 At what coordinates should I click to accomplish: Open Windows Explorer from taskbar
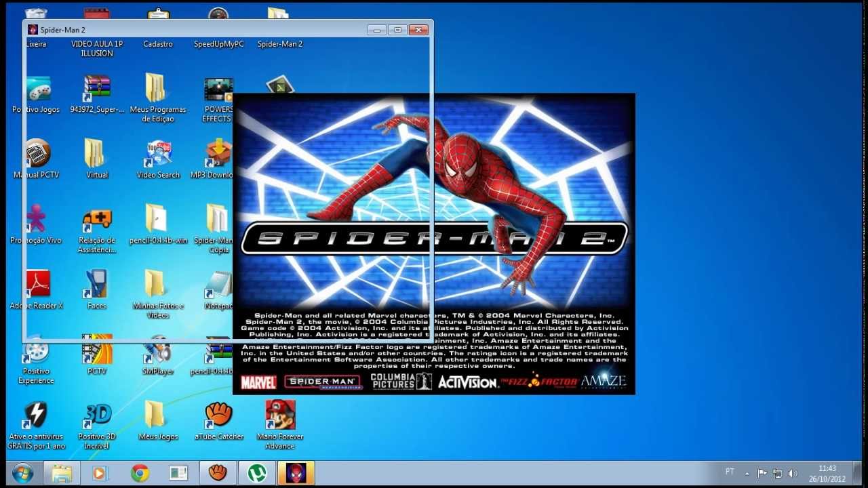(x=62, y=472)
